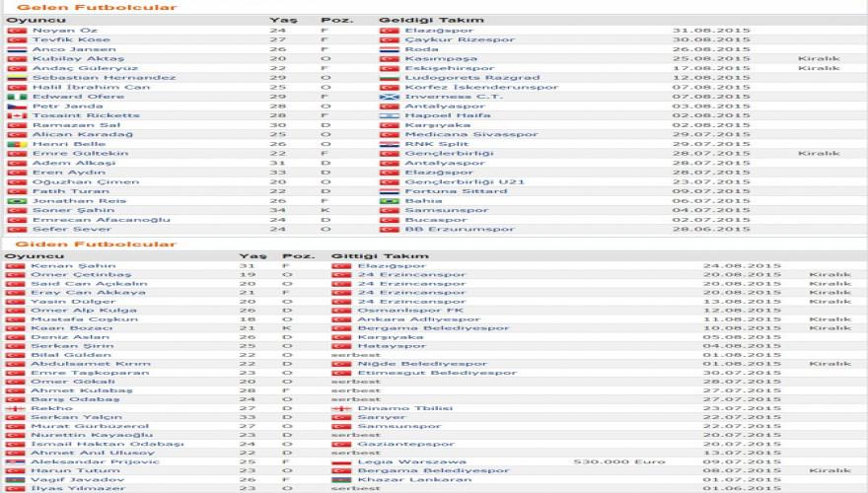Click the flag icon beside Sebastian Hernandez
Screen dimensions: 868x493
16,77
